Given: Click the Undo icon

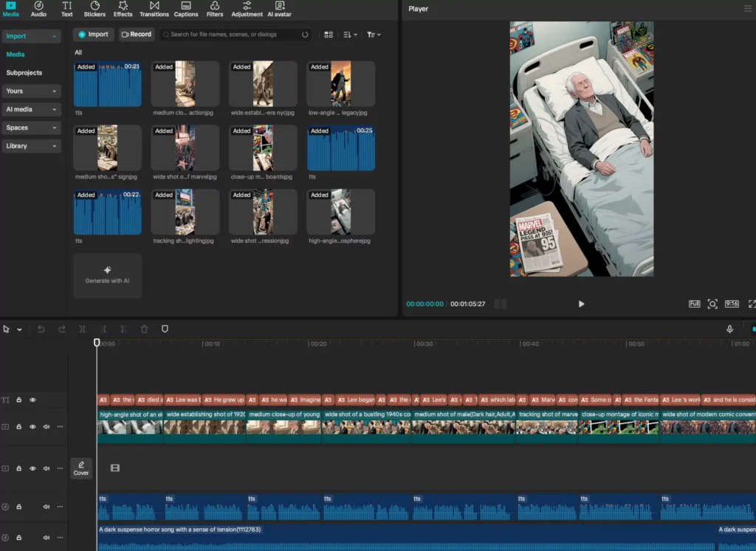Looking at the screenshot, I should click(41, 330).
